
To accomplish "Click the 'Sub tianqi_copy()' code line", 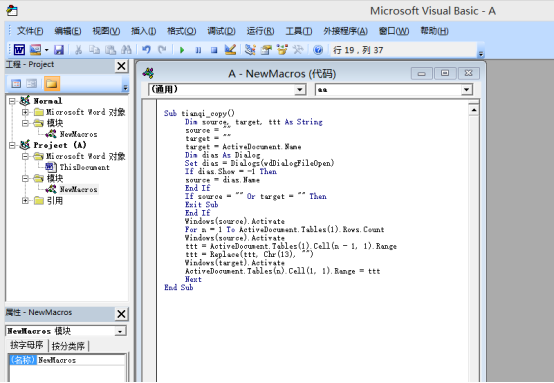I will tap(199, 113).
